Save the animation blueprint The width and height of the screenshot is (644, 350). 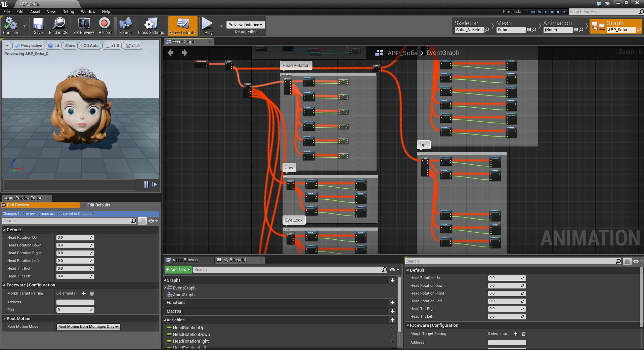pos(38,26)
